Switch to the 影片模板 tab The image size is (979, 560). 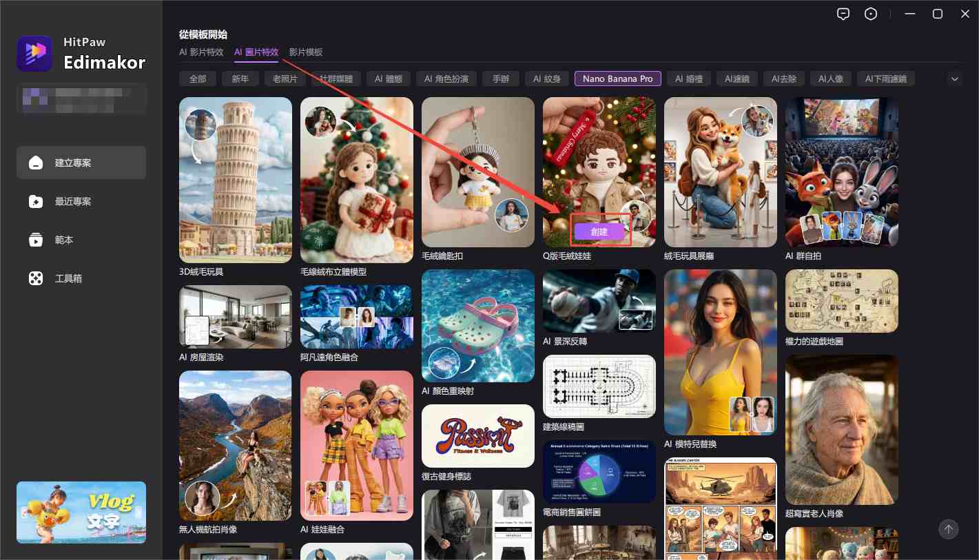306,52
